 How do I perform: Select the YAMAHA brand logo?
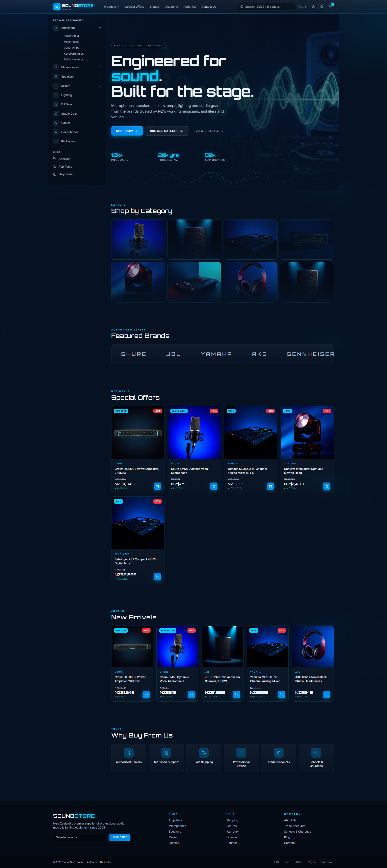tap(216, 354)
